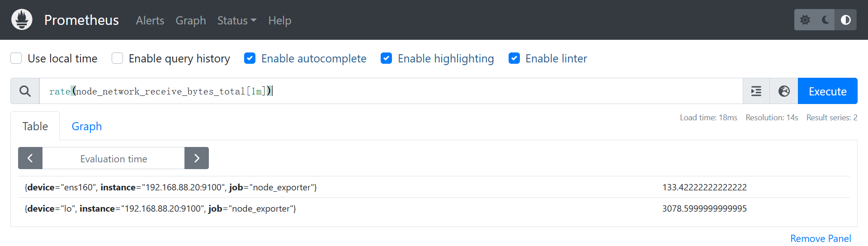Click the search magnifier icon
This screenshot has height=246, width=868.
coord(25,91)
